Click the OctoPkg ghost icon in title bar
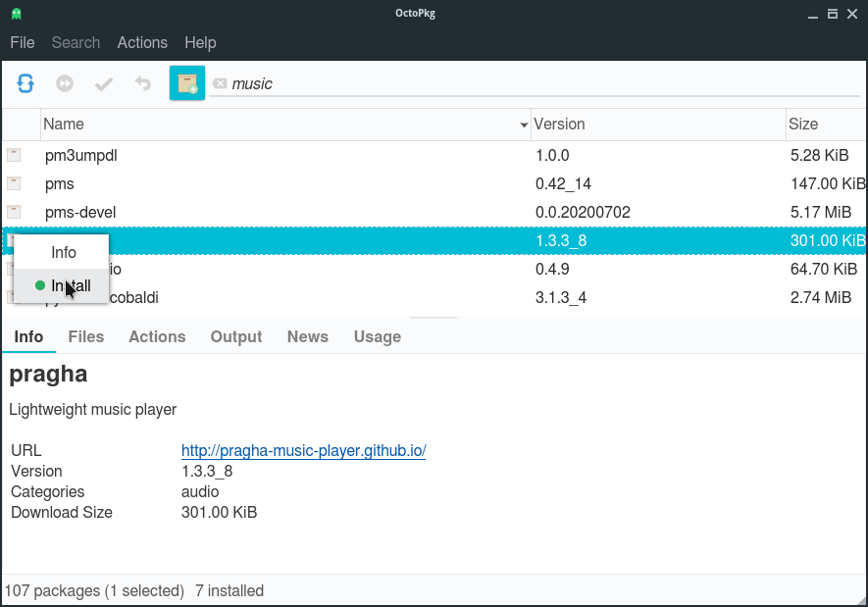The height and width of the screenshot is (607, 868). coord(17,14)
